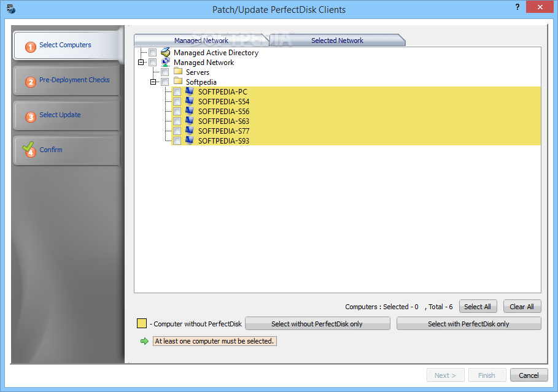Click the SOFTPEDIA-S63 computer icon
The height and width of the screenshot is (392, 558).
tap(190, 121)
